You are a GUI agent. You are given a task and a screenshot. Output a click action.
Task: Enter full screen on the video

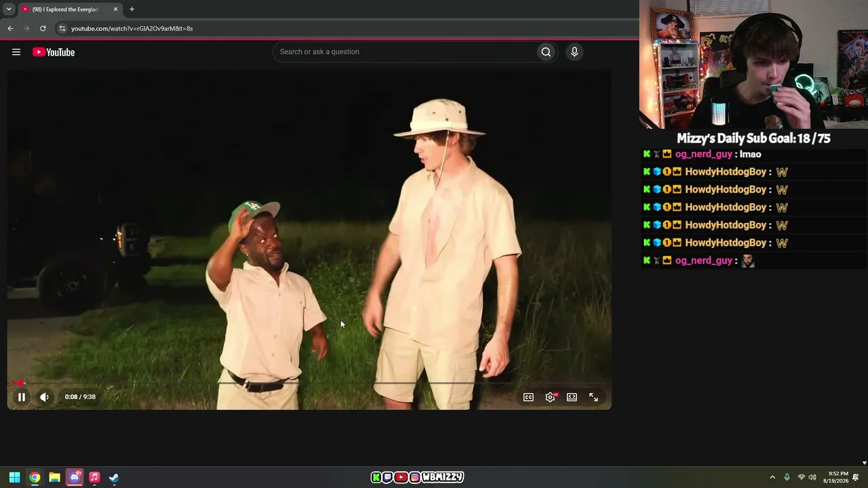[593, 397]
